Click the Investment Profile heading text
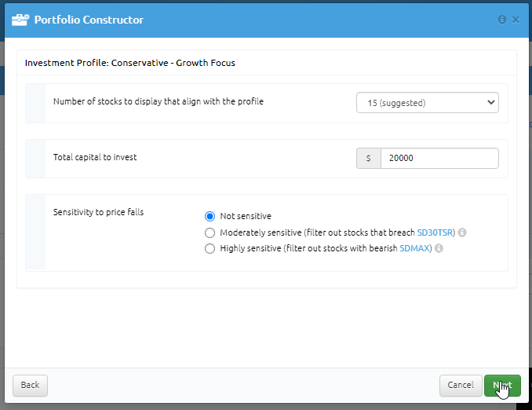This screenshot has height=410, width=532. [x=130, y=63]
